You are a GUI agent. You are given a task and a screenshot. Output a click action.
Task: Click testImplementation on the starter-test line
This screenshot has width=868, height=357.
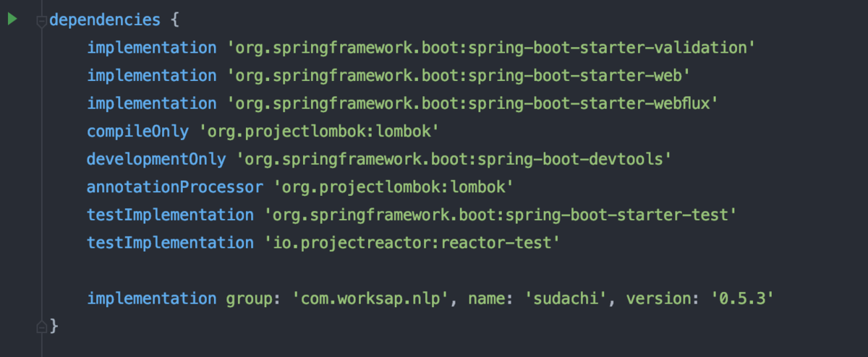click(x=171, y=215)
